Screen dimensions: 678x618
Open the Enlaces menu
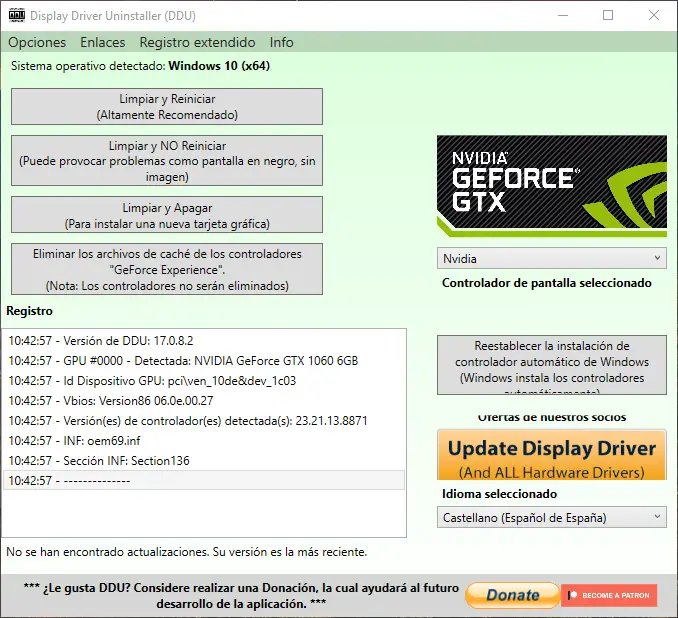(102, 42)
